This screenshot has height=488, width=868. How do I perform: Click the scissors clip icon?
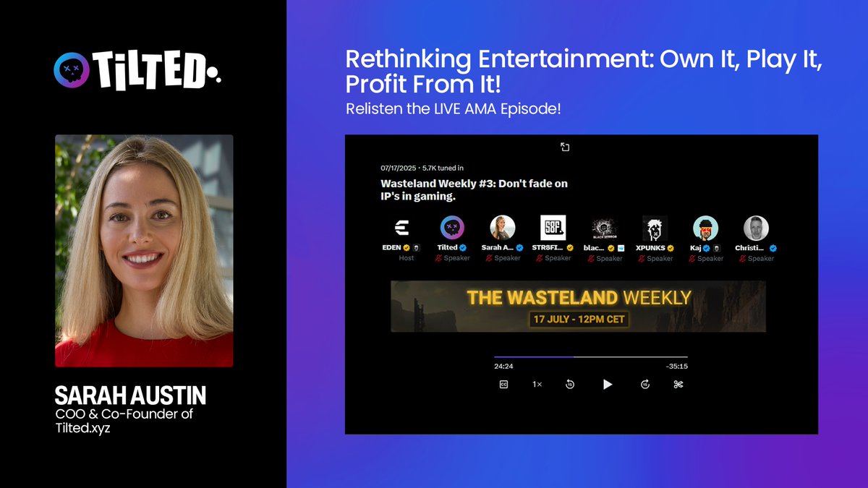[678, 385]
